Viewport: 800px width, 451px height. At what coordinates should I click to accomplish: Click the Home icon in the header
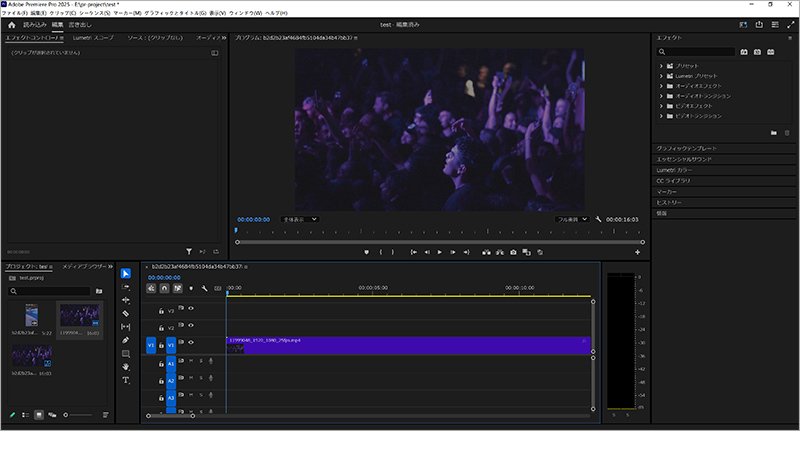click(12, 24)
